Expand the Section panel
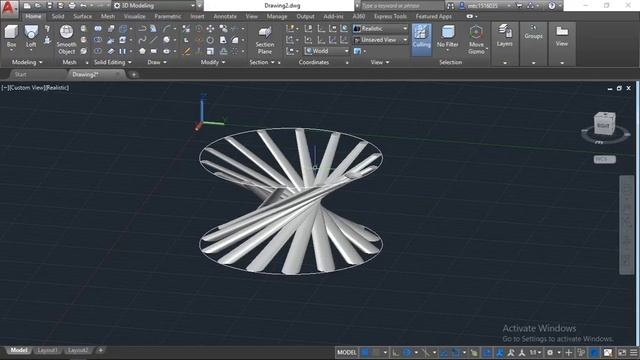 click(x=262, y=62)
